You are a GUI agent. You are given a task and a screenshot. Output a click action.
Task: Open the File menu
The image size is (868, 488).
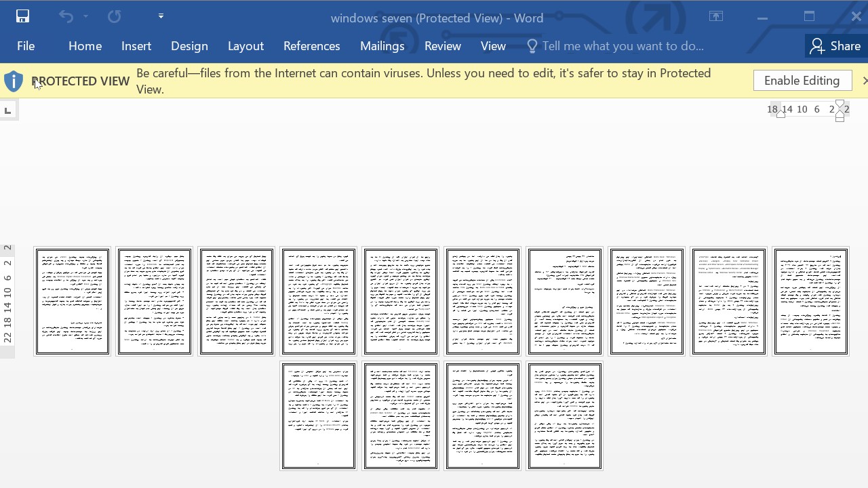(26, 46)
